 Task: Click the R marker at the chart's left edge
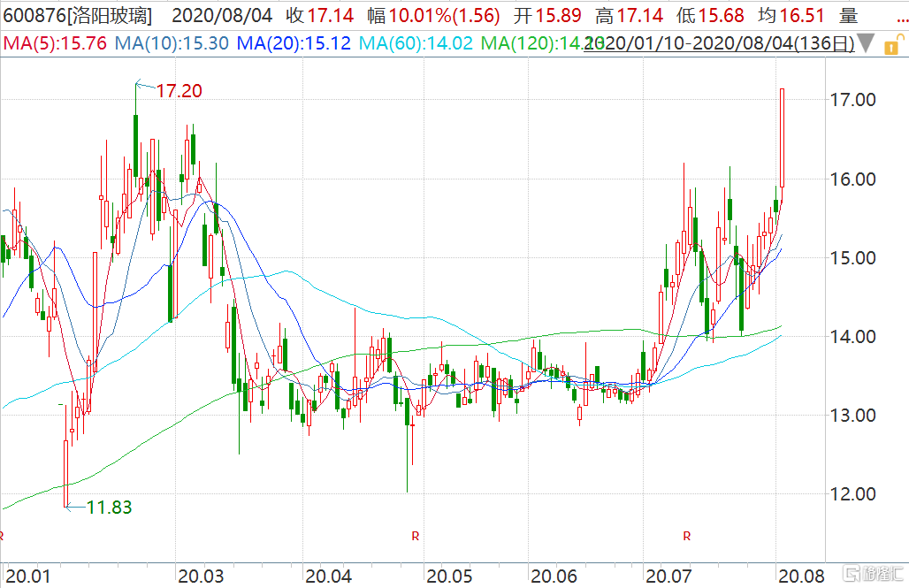coord(3,536)
